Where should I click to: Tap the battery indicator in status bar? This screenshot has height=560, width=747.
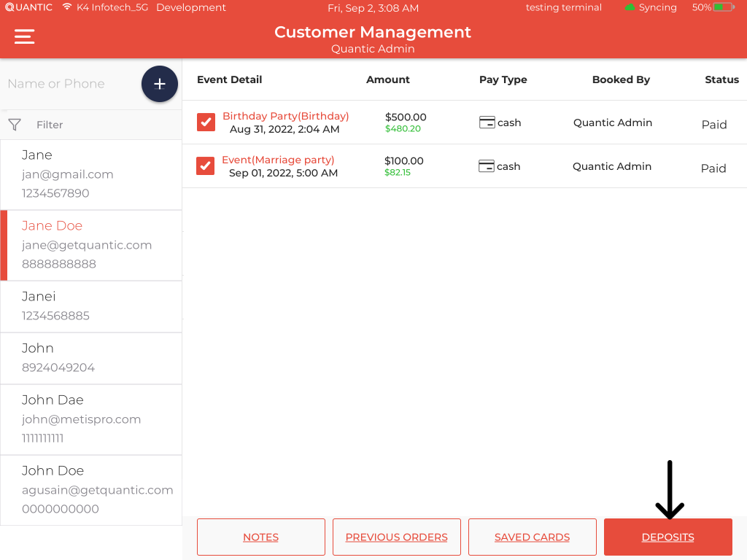[723, 7]
